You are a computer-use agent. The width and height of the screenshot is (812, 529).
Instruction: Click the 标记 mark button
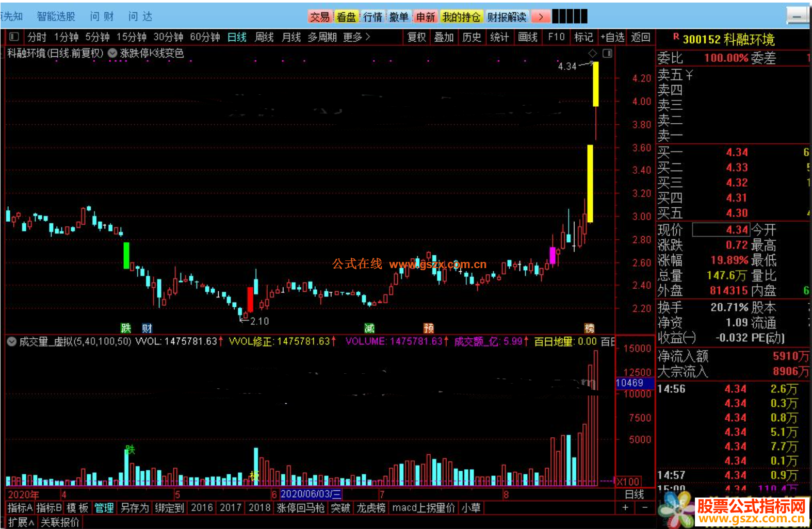(584, 37)
